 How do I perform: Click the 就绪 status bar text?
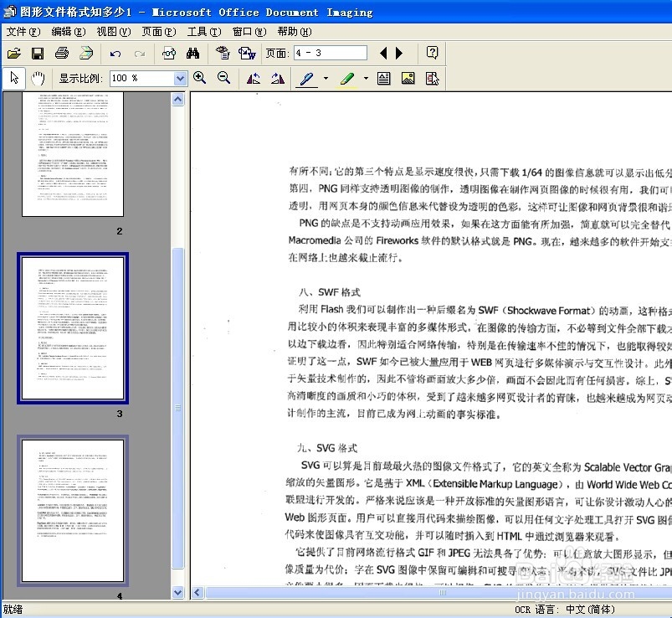(13, 610)
